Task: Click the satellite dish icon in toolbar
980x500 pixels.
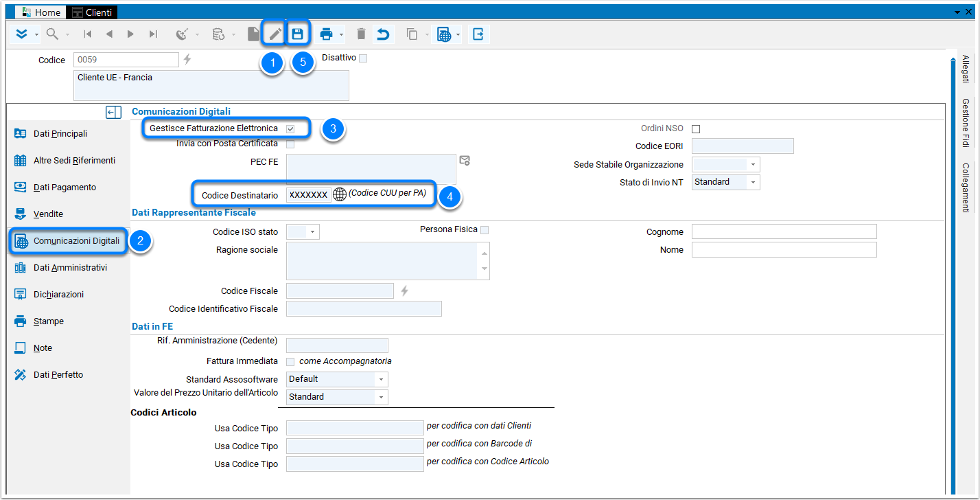Action: click(182, 34)
